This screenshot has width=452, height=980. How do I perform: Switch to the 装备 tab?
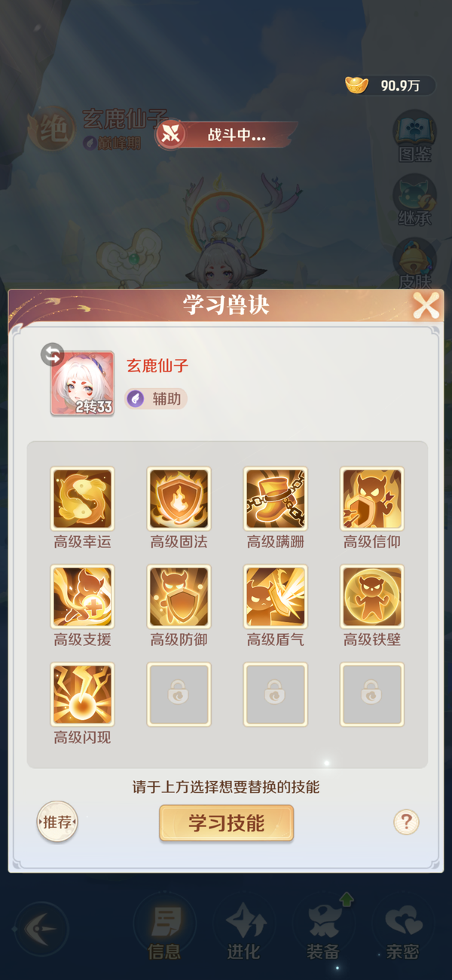click(322, 929)
